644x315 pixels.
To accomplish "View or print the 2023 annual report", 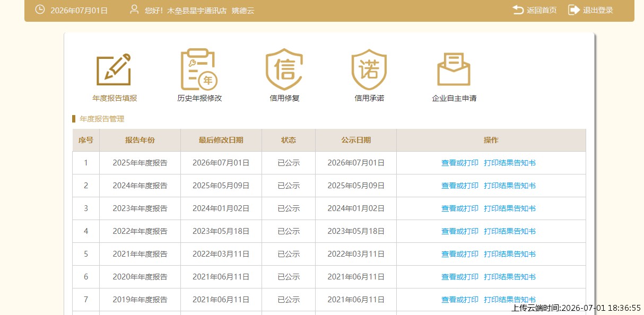I will click(460, 208).
